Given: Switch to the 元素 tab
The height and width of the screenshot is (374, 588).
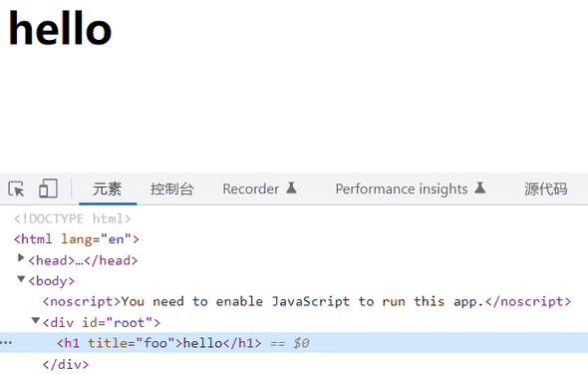Looking at the screenshot, I should 108,188.
